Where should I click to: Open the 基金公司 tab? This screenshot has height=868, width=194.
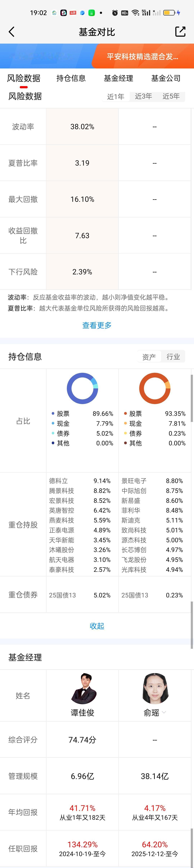pos(166,78)
